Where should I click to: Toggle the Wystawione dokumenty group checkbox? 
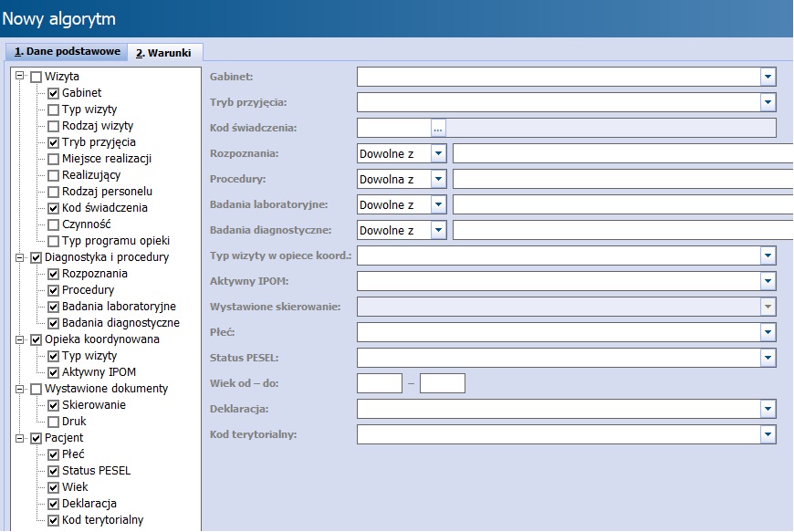pos(37,389)
